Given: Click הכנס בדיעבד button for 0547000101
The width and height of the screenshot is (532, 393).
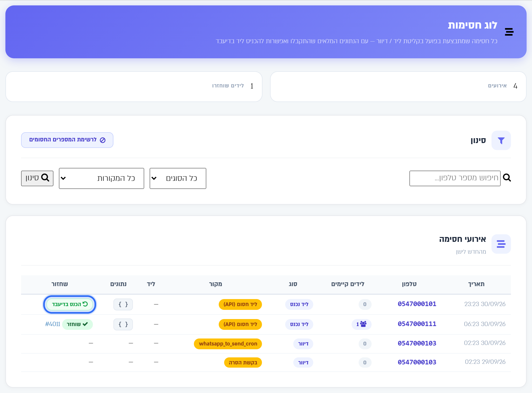Looking at the screenshot, I should (x=70, y=304).
